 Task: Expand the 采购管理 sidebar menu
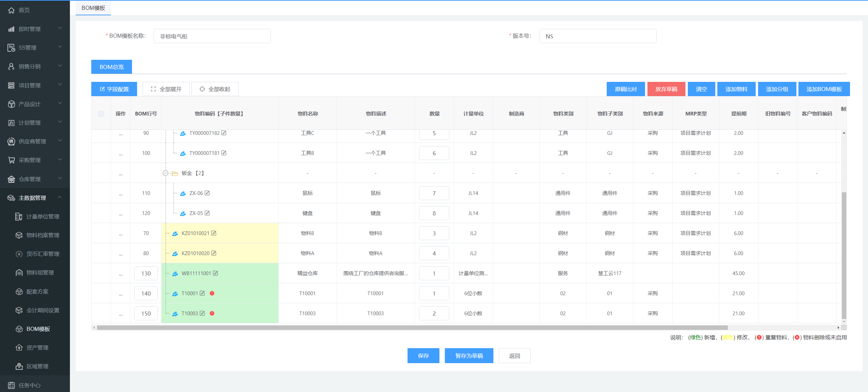coord(34,160)
